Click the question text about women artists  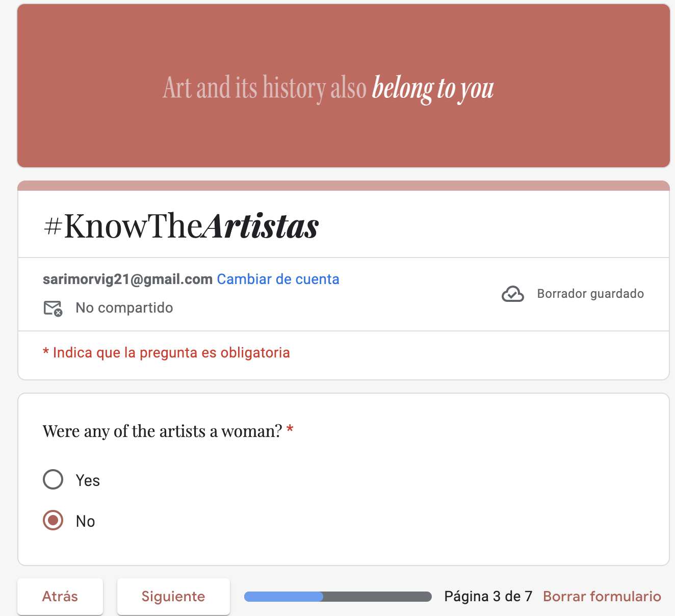[x=162, y=431]
